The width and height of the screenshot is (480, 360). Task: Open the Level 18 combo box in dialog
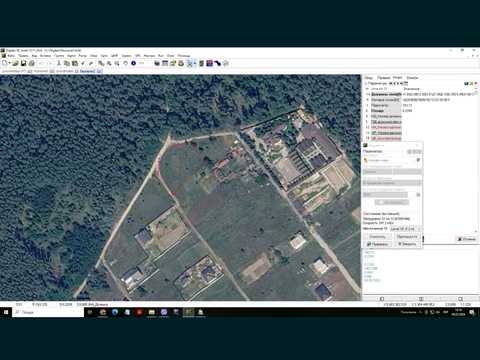(x=405, y=229)
